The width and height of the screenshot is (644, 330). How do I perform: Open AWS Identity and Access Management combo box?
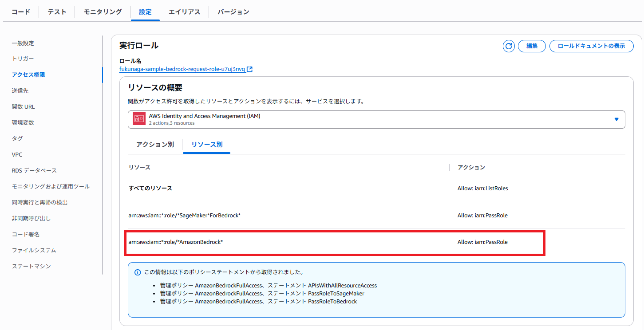pos(376,119)
